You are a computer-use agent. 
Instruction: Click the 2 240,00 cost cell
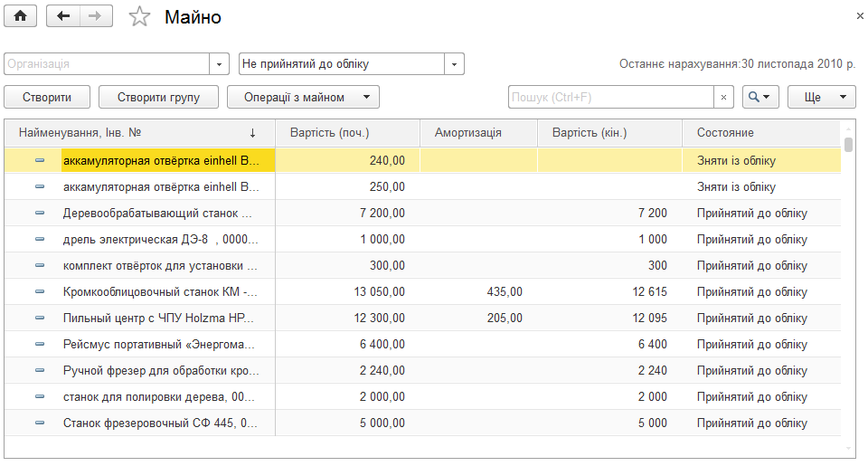(x=347, y=371)
